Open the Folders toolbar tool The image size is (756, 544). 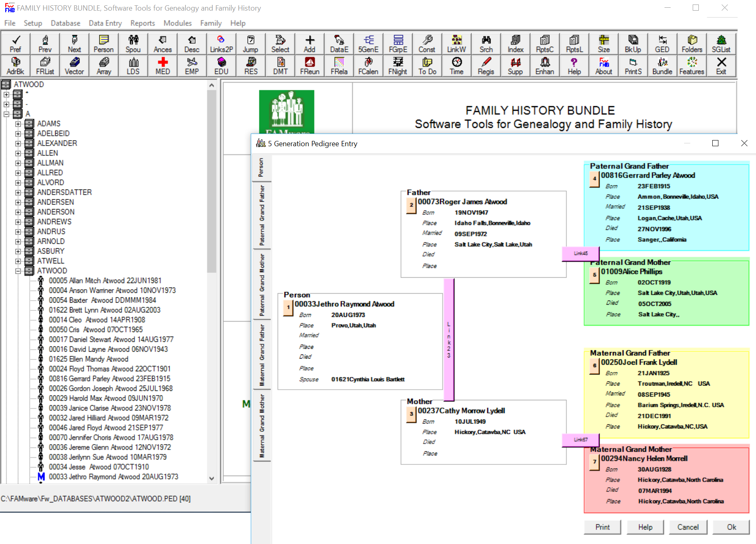(692, 44)
